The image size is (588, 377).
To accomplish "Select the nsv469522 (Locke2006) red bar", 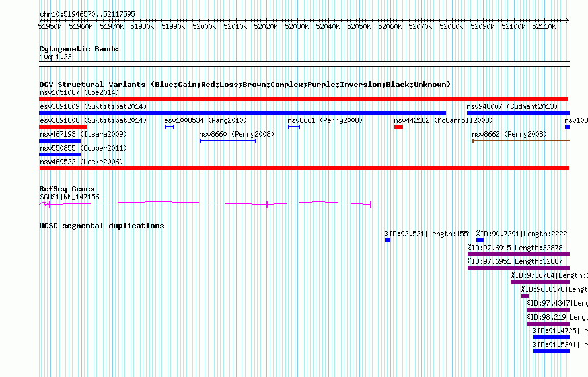I will [x=304, y=168].
